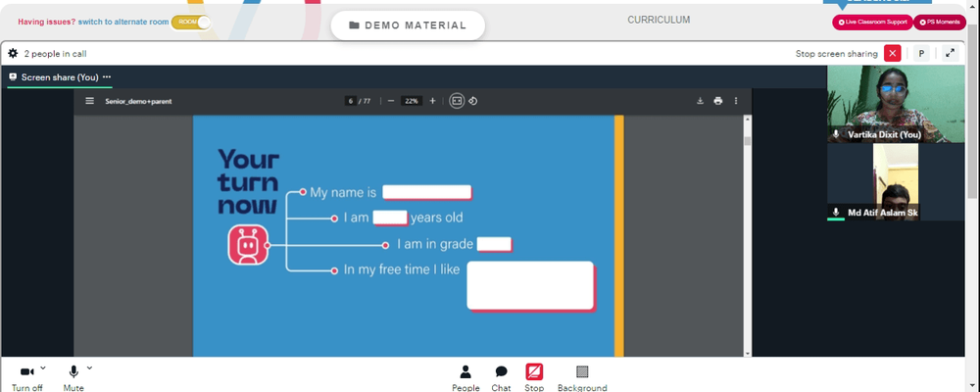Screen dimensions: 980x392
Task: Open DEMO MATERIAL tab
Action: click(x=408, y=25)
